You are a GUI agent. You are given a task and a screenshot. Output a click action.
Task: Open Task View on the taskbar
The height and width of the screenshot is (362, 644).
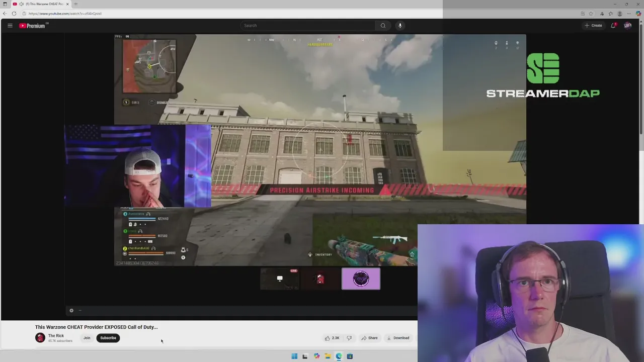pos(305,356)
